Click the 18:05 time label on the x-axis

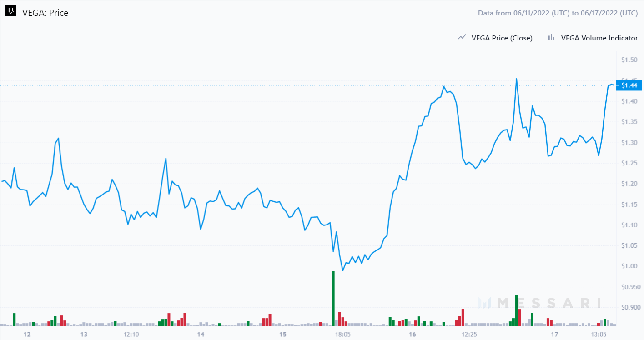342,335
